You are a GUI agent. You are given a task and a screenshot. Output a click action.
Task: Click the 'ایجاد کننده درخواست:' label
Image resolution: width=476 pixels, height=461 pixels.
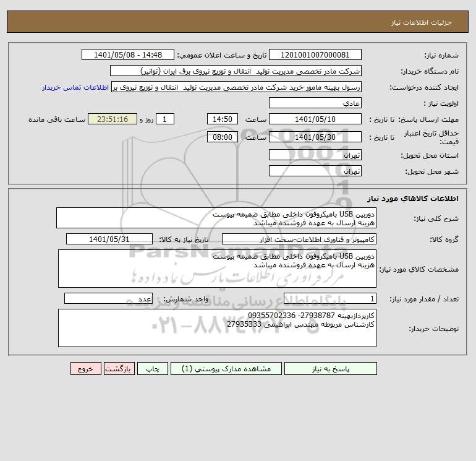424,87
